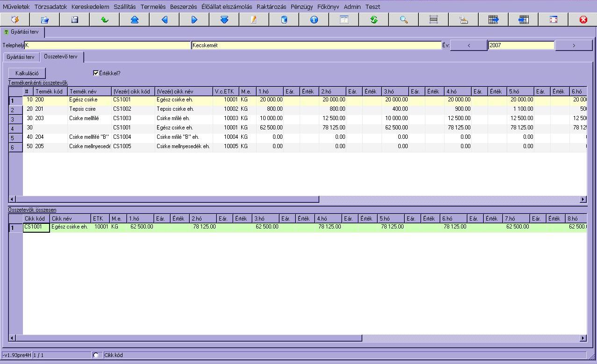Viewport: 597px width, 364px height.
Task: Click the magnifier search icon
Action: pos(404,20)
